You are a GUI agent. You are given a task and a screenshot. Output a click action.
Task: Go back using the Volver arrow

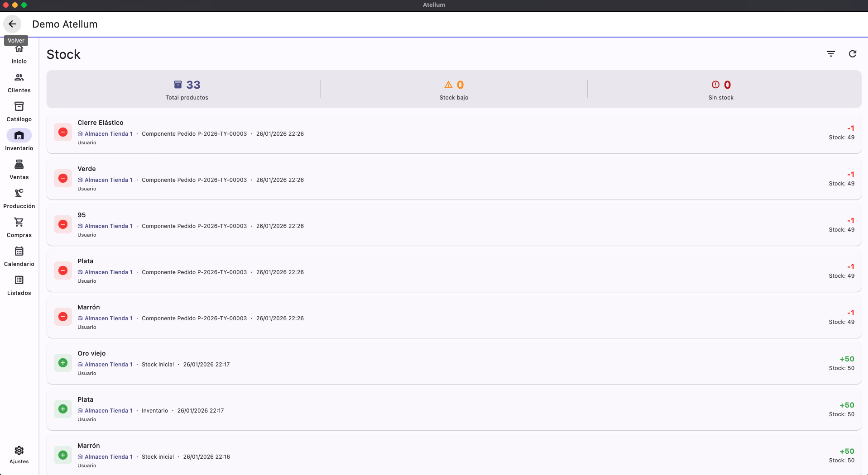click(x=12, y=24)
